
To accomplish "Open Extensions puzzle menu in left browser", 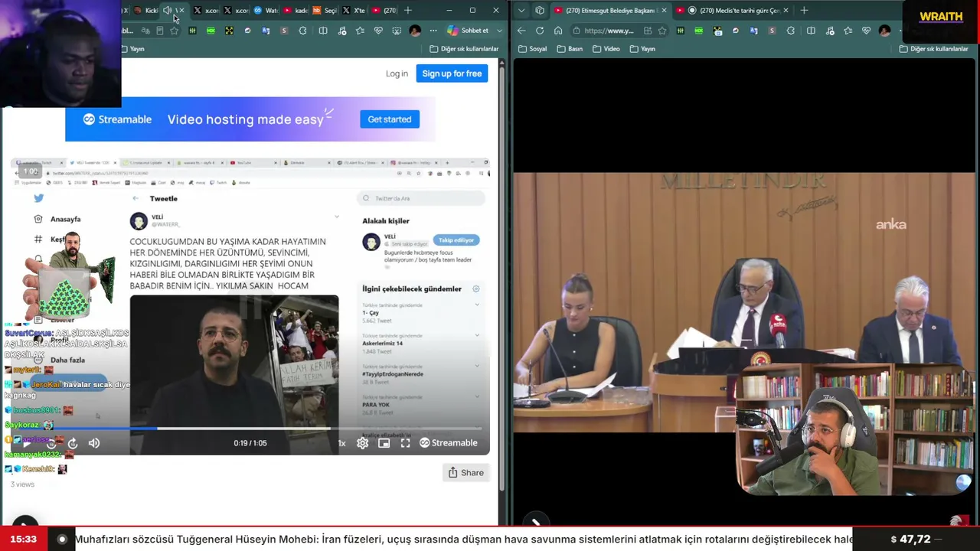I will [x=303, y=31].
